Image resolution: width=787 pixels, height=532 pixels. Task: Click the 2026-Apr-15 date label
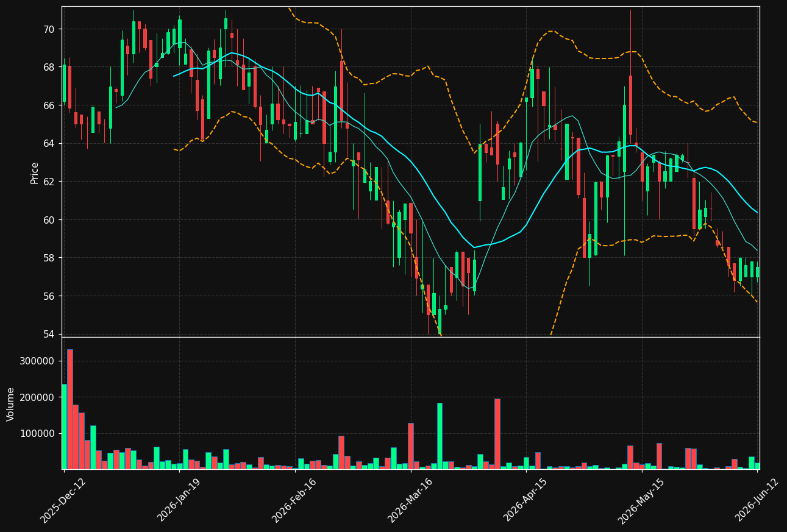(525, 500)
